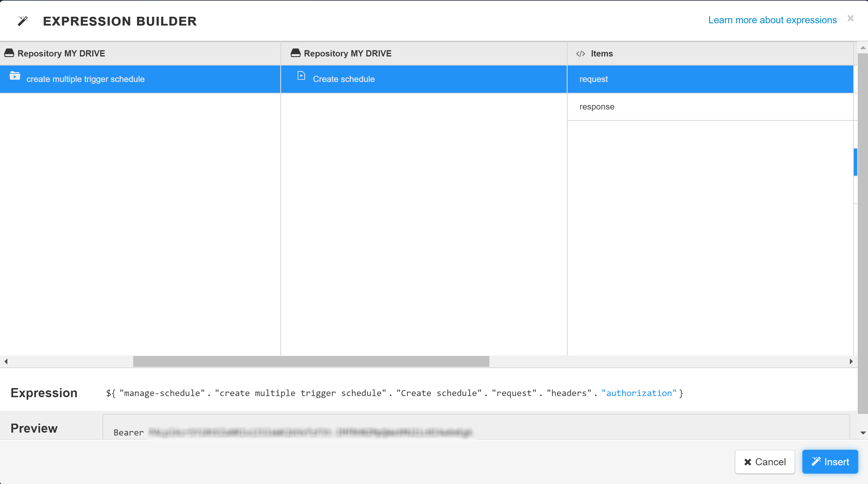Click the Insert button
868x484 pixels.
click(x=830, y=461)
